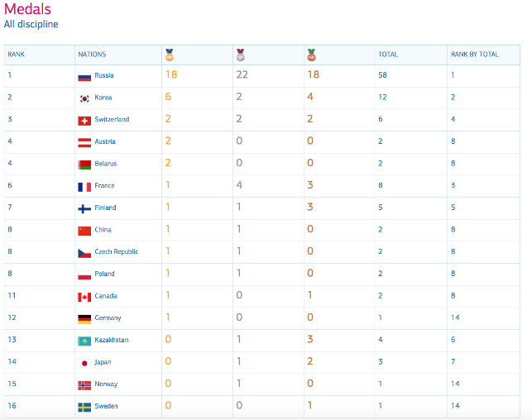Sort by NATIONS column header
The width and height of the screenshot is (532, 420).
92,55
